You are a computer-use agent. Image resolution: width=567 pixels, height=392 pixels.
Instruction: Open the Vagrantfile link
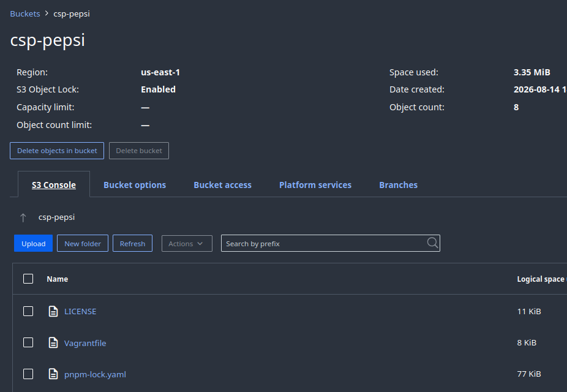85,343
